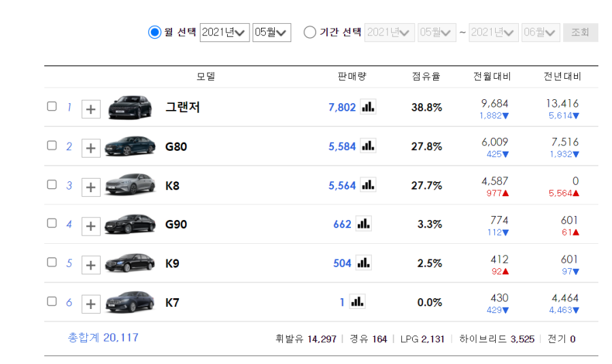Expand the K8 row with plus button
This screenshot has height=364, width=612.
pos(91,187)
